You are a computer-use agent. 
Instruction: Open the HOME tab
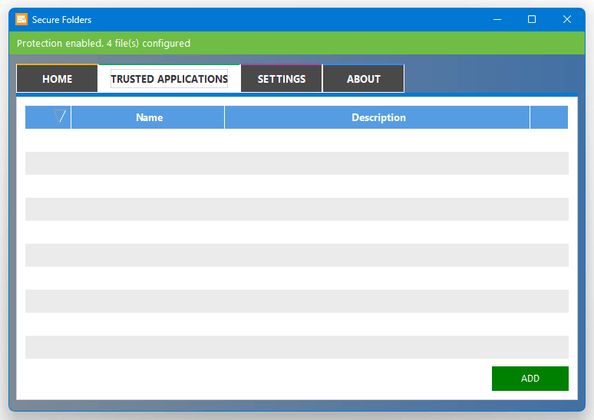click(57, 79)
